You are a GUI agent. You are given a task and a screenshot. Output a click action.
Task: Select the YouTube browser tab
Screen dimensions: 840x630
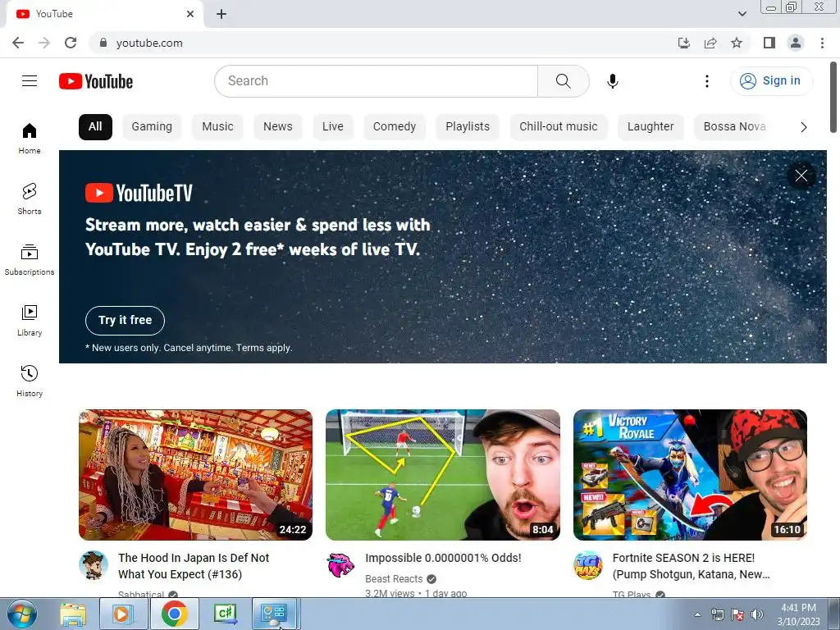(x=105, y=14)
